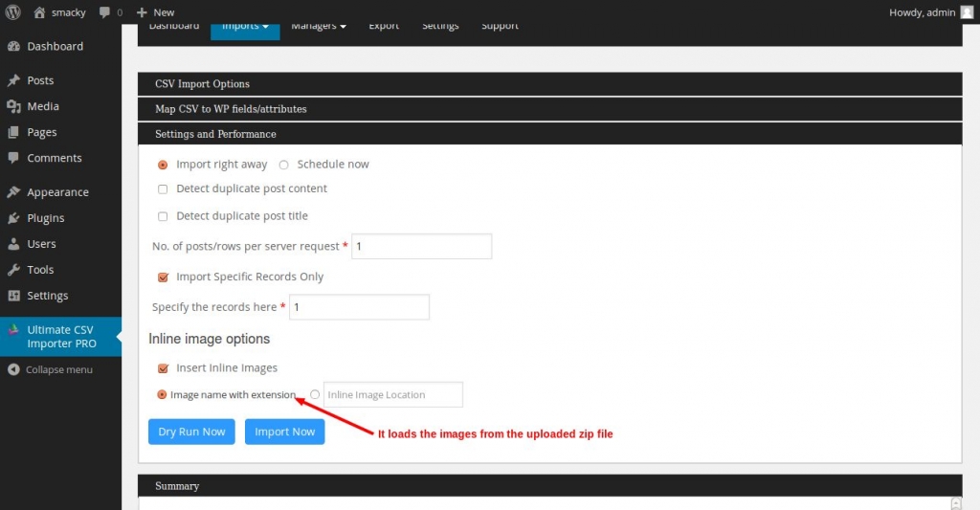Click the New label in admin bar

click(164, 12)
